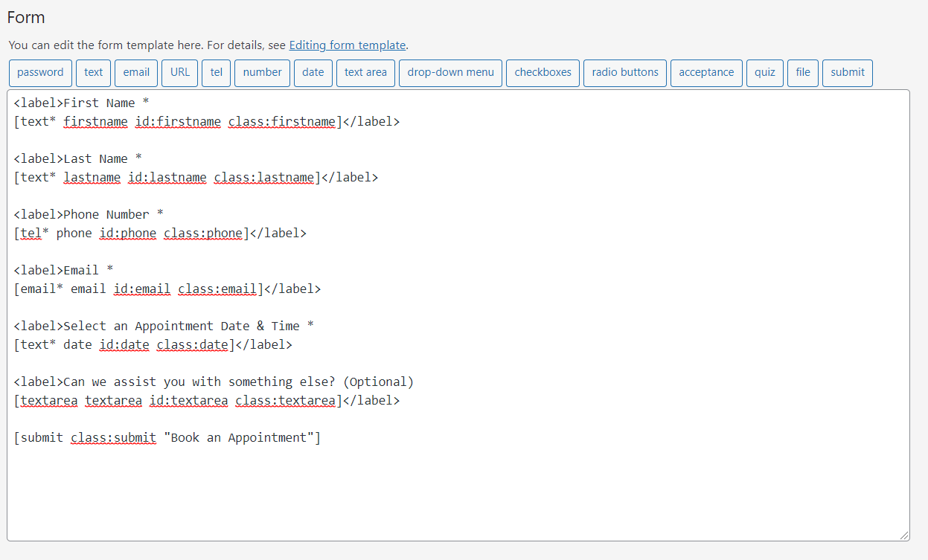This screenshot has height=560, width=928.
Task: Open the tel tag generator
Action: pyautogui.click(x=216, y=73)
